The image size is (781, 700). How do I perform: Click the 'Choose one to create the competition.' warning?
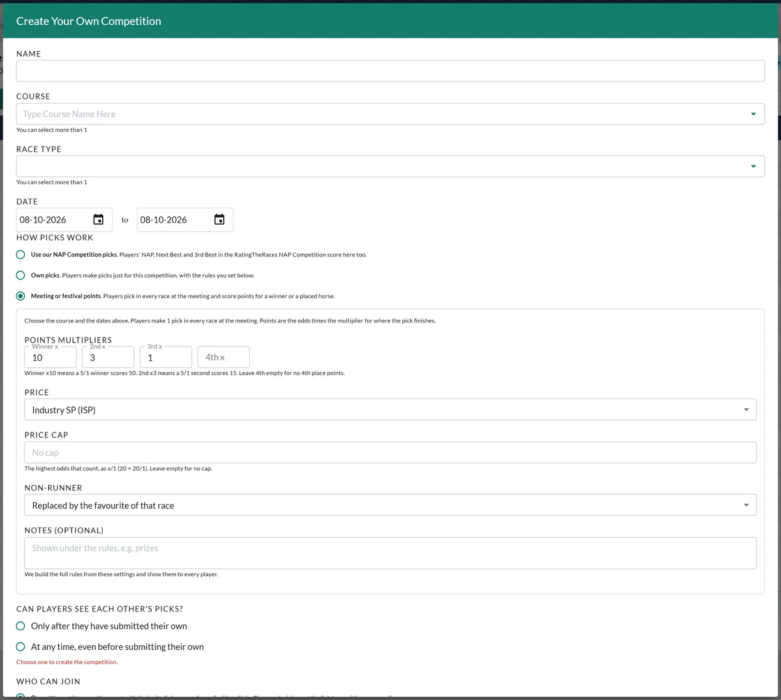(x=67, y=662)
